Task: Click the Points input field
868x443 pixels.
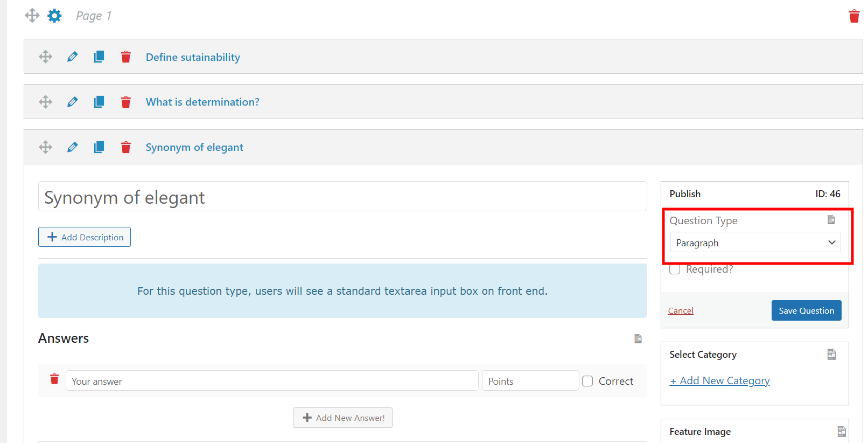Action: point(530,380)
